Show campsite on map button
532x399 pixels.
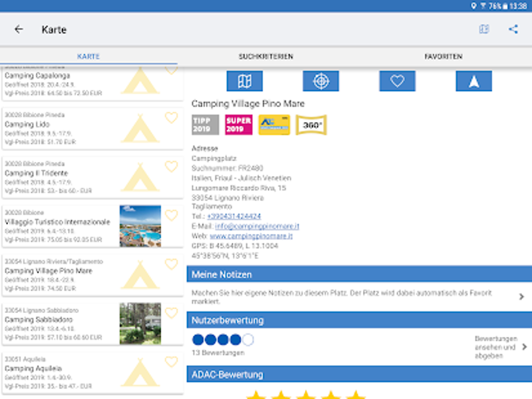click(245, 81)
